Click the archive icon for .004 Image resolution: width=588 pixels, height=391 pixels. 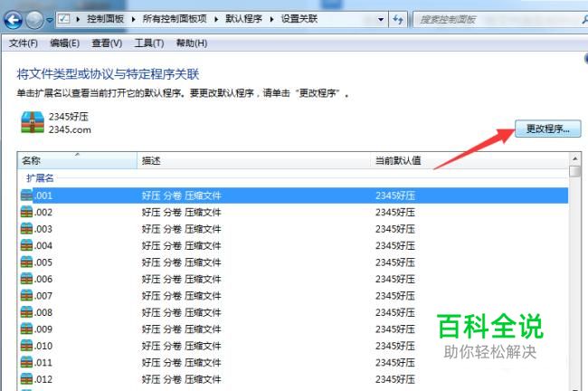[26, 245]
